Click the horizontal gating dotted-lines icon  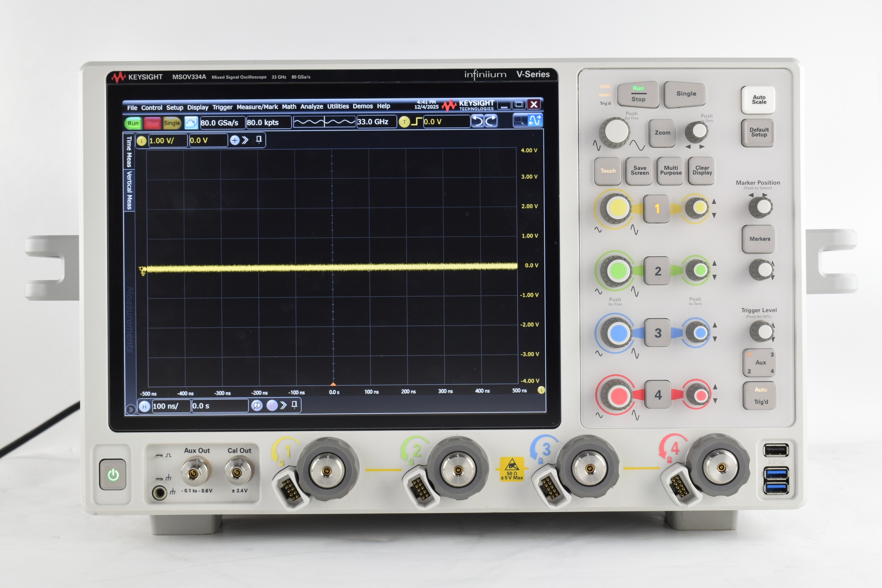(x=272, y=405)
